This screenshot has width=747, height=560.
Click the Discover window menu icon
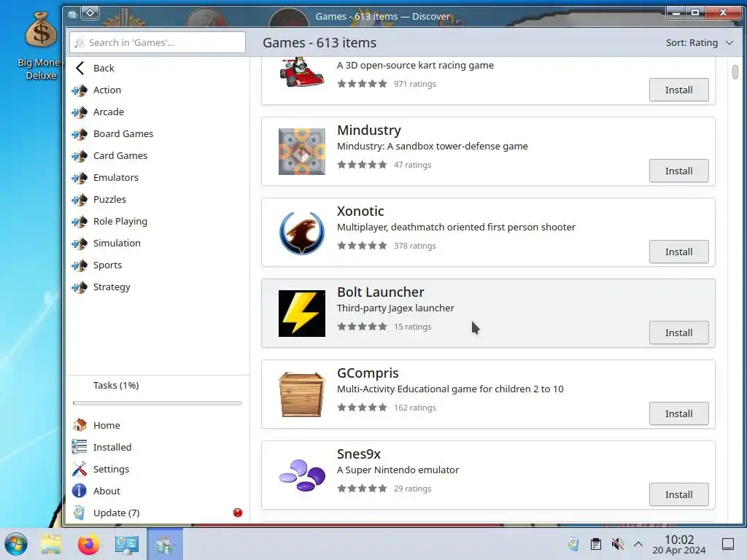click(x=72, y=14)
